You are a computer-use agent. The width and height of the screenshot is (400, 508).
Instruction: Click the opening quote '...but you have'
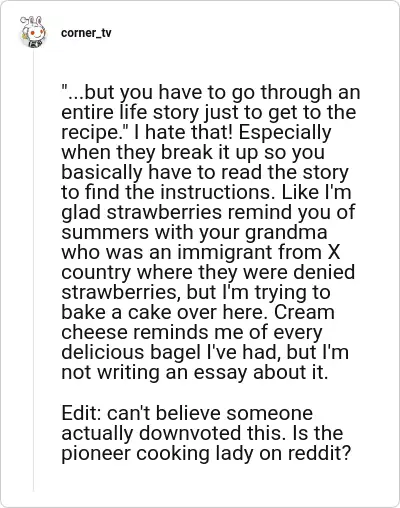coord(130,92)
